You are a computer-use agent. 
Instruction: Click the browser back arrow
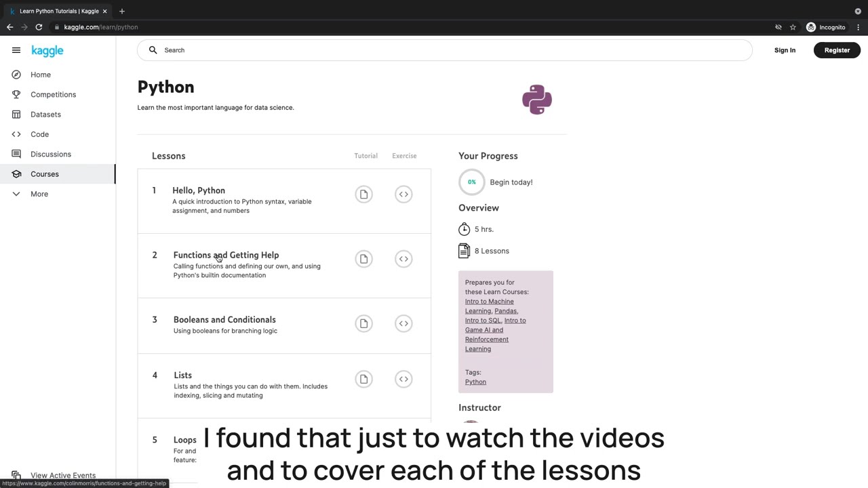click(9, 27)
